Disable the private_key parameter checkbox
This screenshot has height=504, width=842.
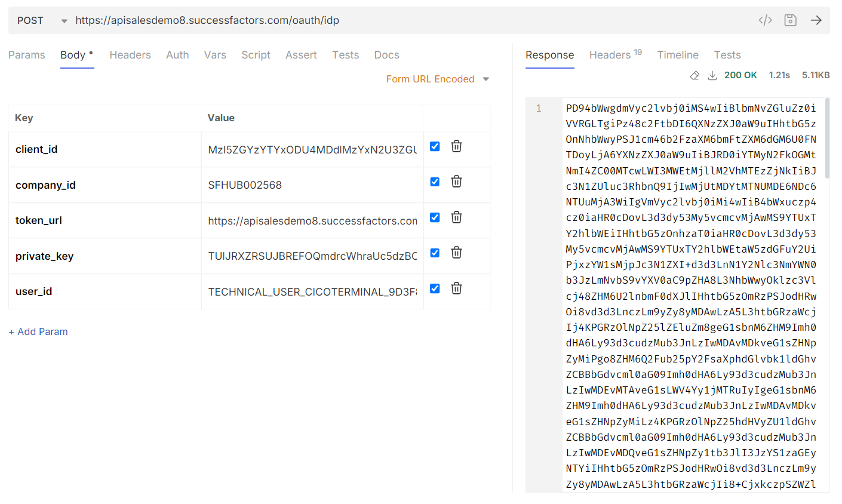[x=435, y=253]
